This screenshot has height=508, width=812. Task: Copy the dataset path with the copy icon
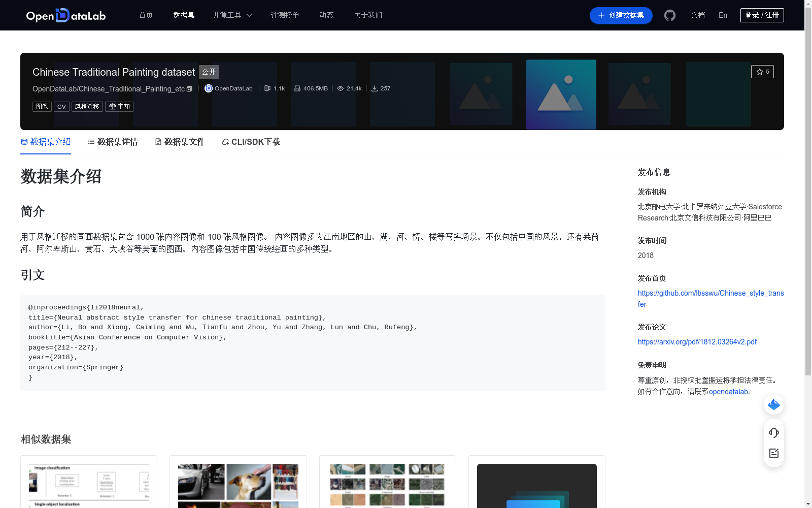point(189,89)
